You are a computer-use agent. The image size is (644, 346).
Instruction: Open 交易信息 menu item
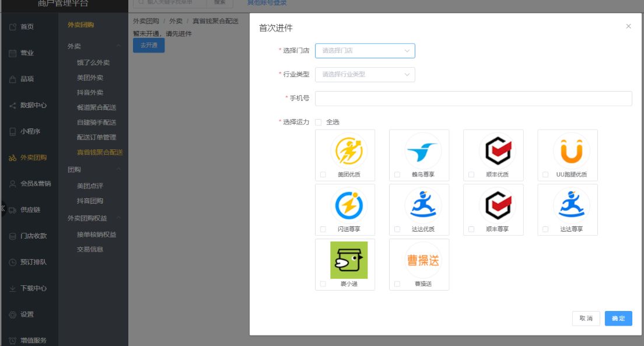click(90, 249)
